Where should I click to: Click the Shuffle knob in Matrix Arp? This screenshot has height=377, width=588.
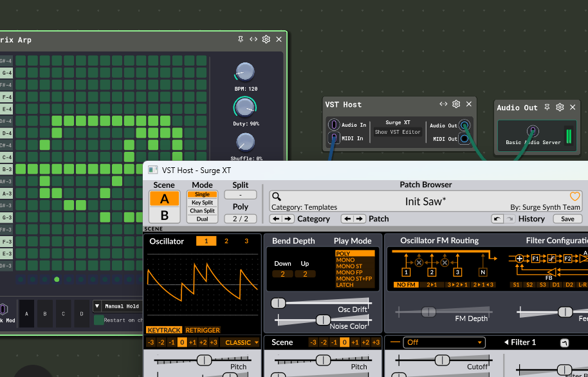245,143
